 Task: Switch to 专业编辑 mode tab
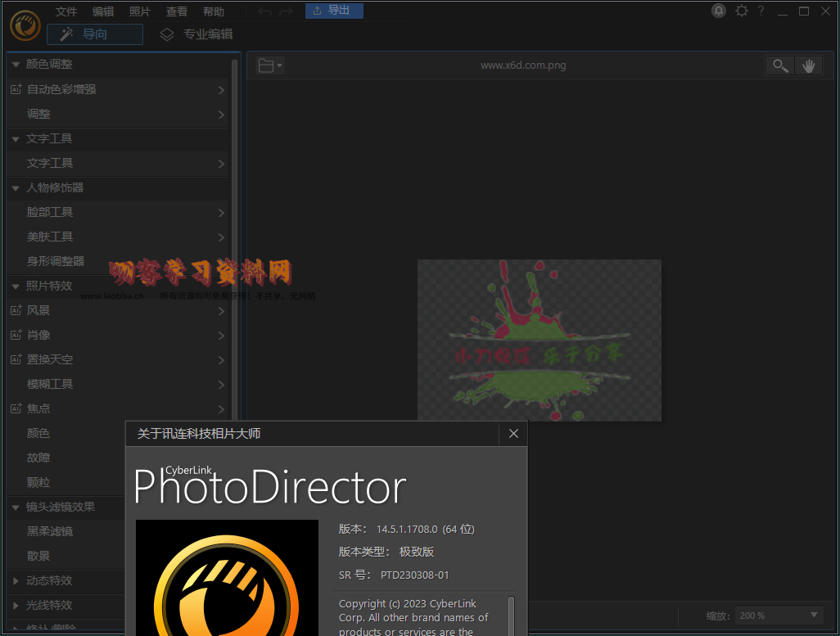click(196, 34)
